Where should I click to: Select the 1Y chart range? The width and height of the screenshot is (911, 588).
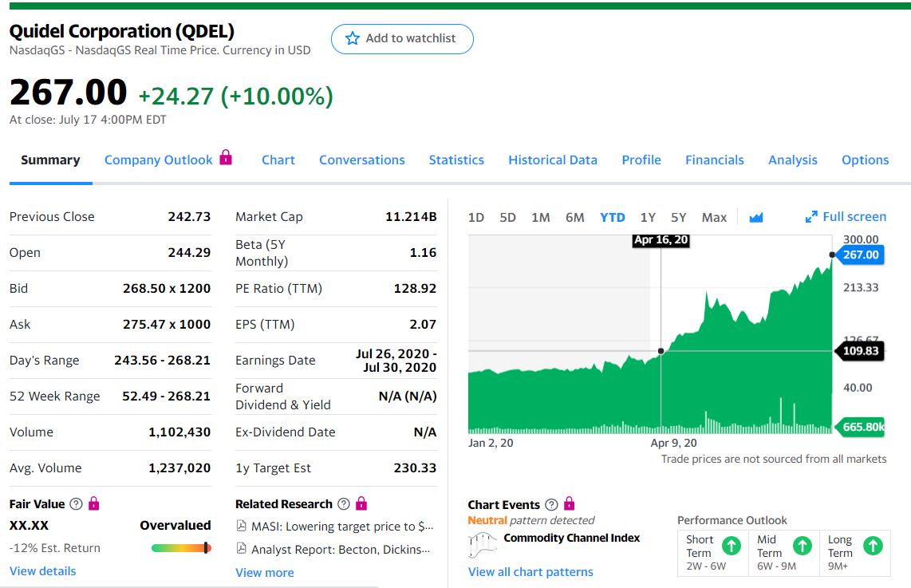[x=648, y=217]
